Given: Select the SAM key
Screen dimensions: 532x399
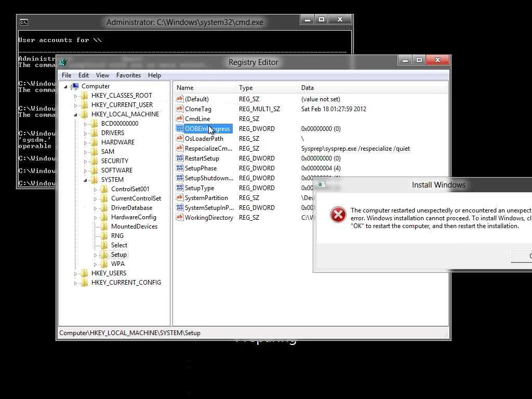Looking at the screenshot, I should point(108,152).
